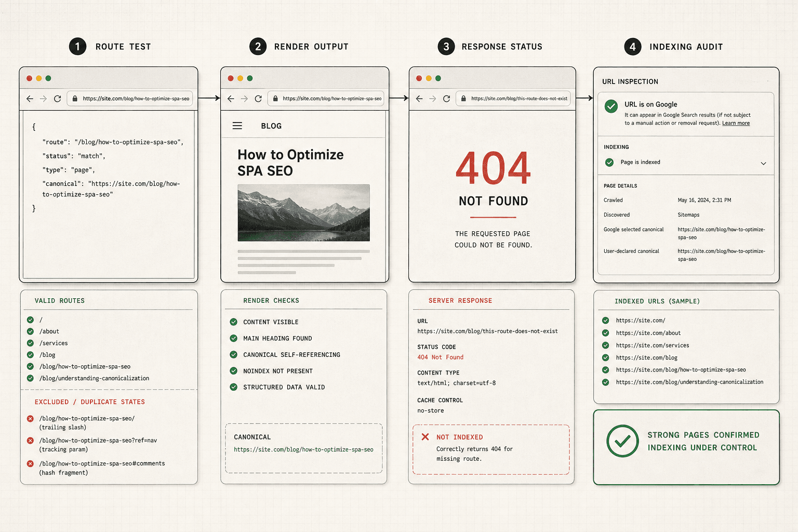
Task: Toggle check for /services valid route
Action: [x=30, y=343]
